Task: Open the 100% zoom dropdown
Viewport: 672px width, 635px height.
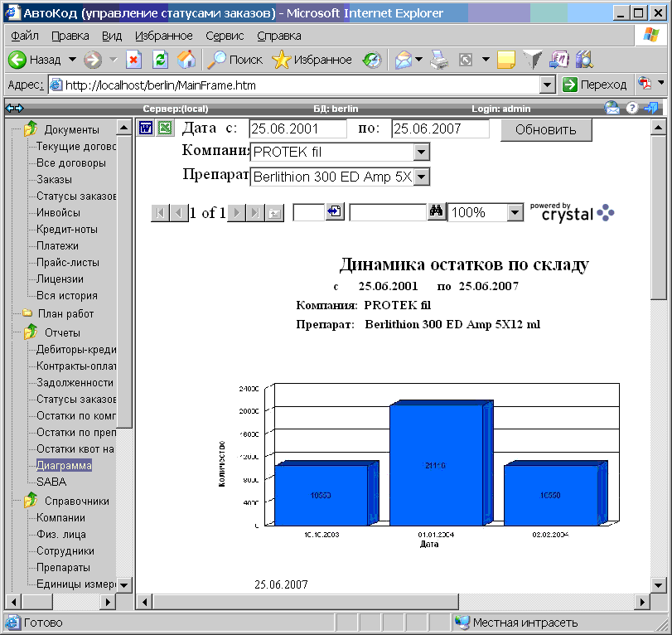Action: click(x=515, y=213)
